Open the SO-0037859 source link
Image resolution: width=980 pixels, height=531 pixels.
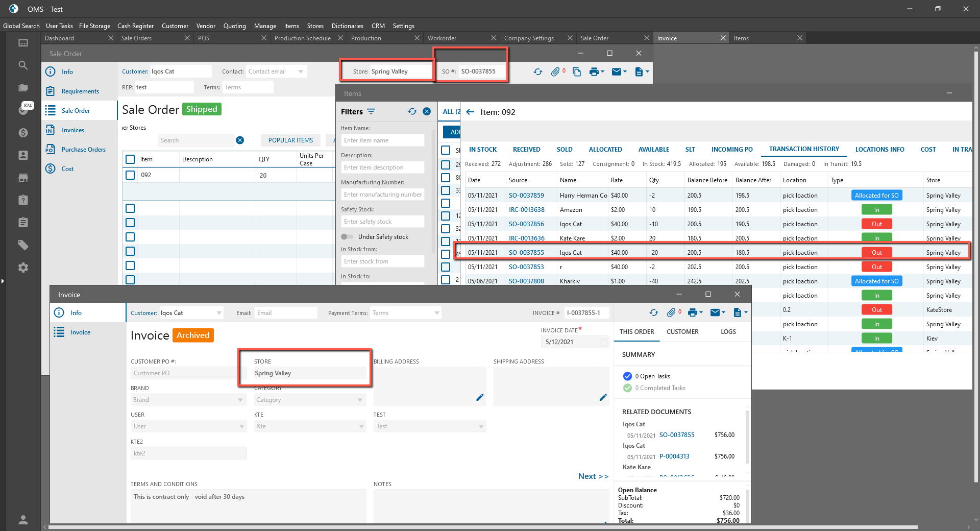tap(526, 196)
